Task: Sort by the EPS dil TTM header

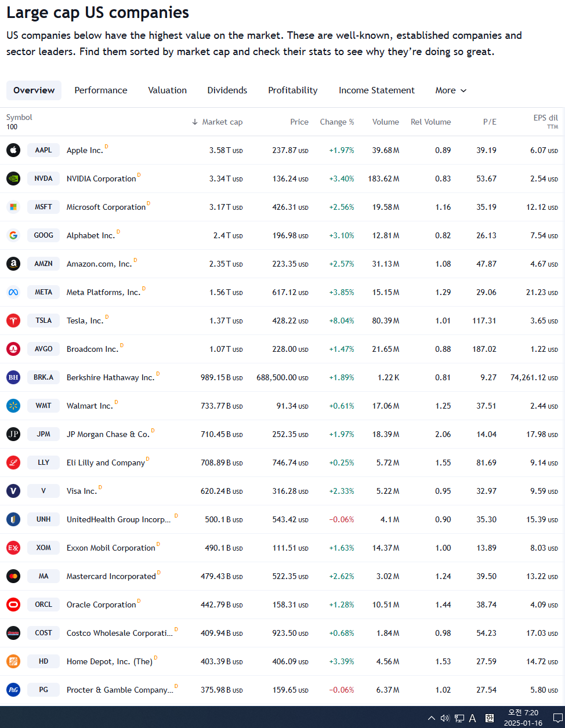Action: 545,121
